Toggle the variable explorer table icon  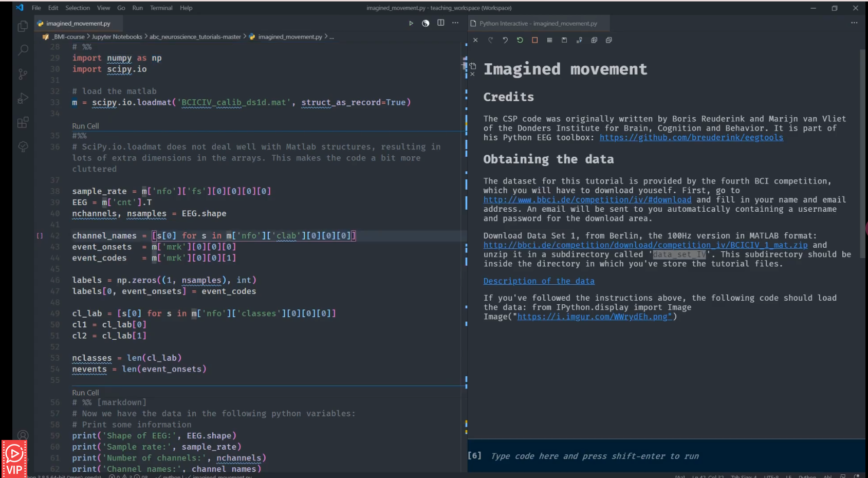[x=549, y=40]
